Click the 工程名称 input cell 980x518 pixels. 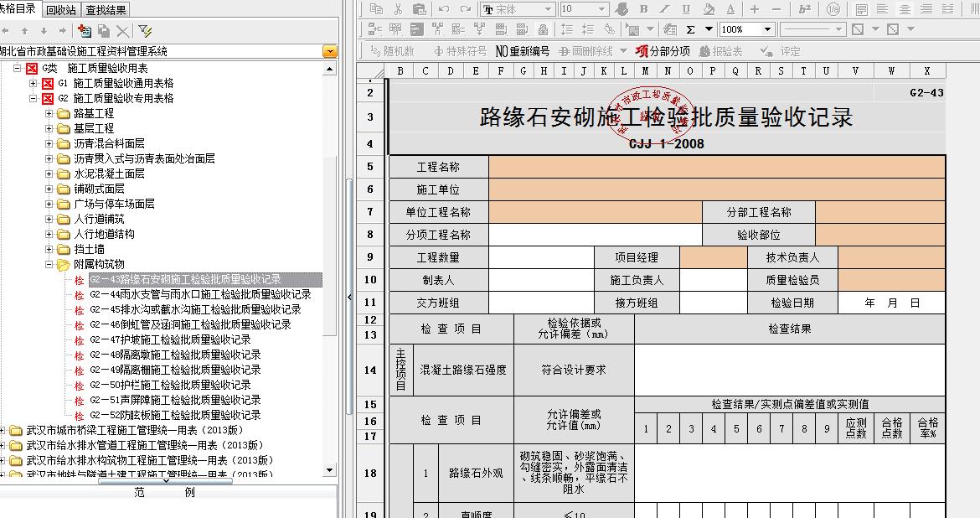(716, 167)
